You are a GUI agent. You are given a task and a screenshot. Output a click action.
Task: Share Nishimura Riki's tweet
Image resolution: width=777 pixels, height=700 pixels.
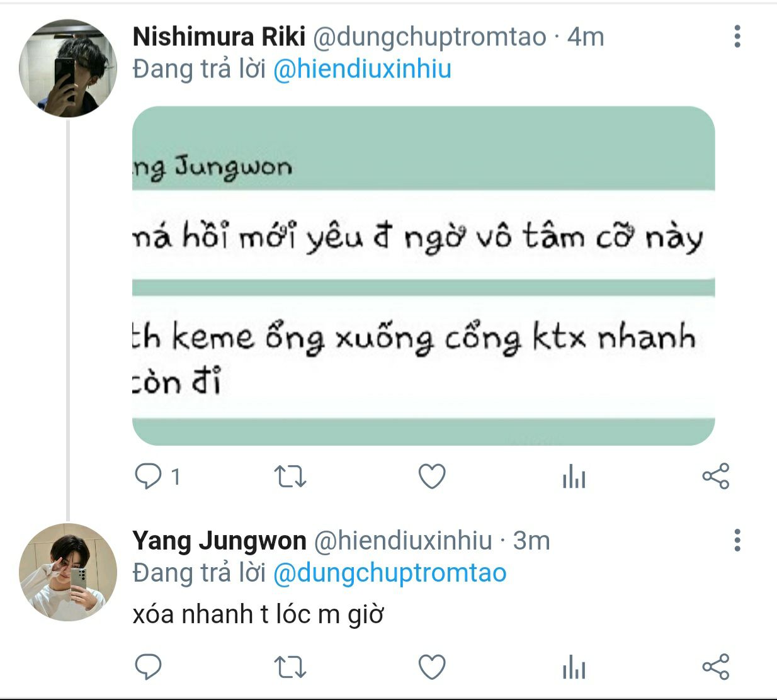pyautogui.click(x=715, y=477)
